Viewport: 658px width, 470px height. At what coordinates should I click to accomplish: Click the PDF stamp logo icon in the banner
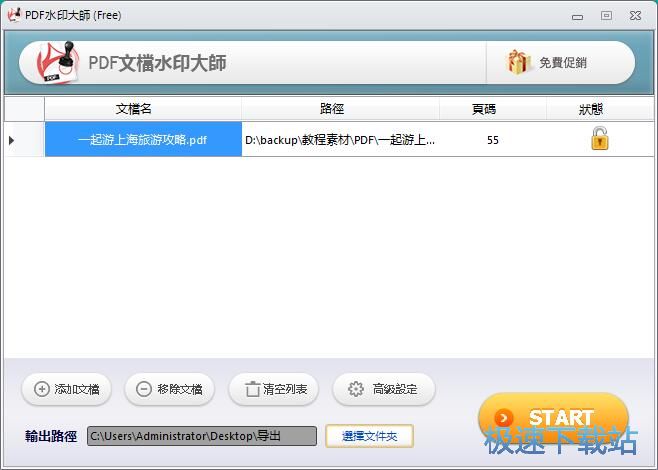pyautogui.click(x=57, y=63)
